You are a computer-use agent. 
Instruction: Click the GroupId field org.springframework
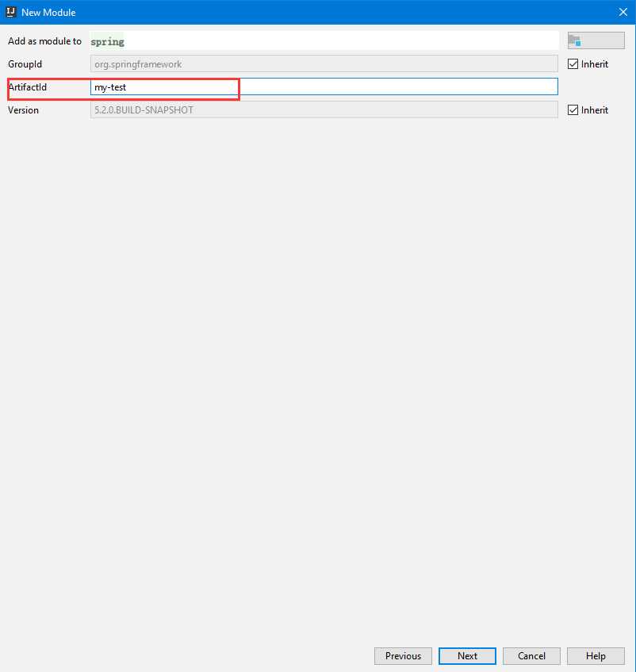324,63
